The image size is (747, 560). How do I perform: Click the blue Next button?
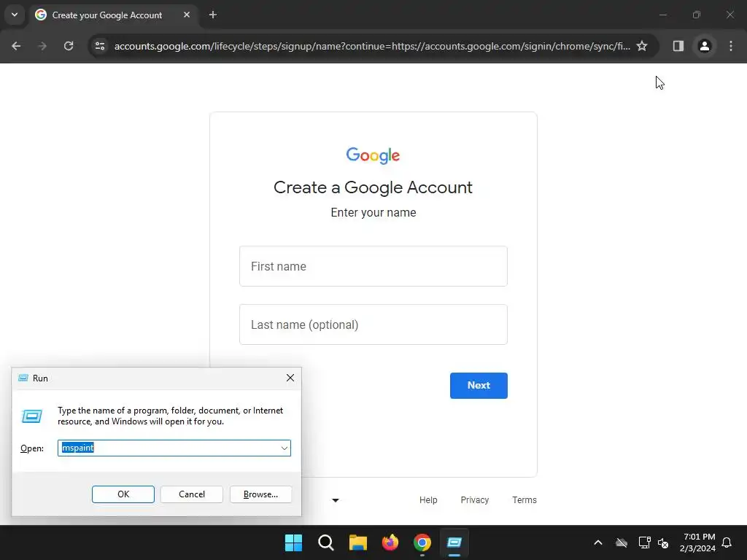tap(479, 385)
